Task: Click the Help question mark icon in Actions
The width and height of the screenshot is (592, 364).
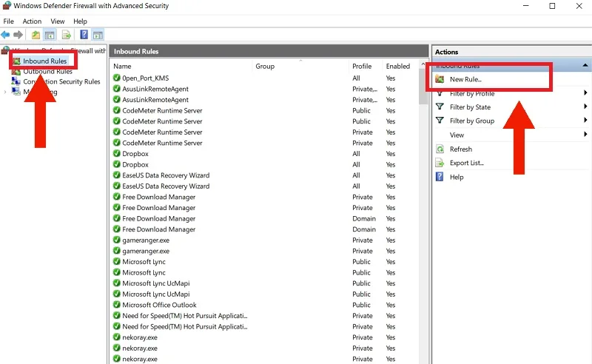Action: click(x=440, y=177)
